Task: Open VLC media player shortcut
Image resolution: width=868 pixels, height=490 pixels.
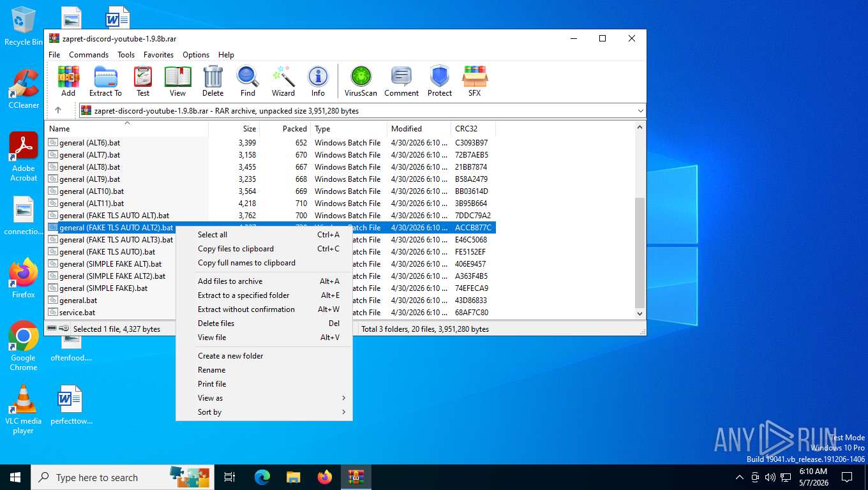Action: click(24, 409)
